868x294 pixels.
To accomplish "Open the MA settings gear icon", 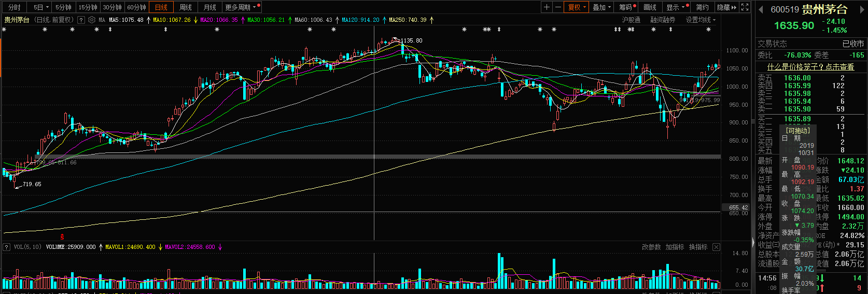I will tap(92, 20).
